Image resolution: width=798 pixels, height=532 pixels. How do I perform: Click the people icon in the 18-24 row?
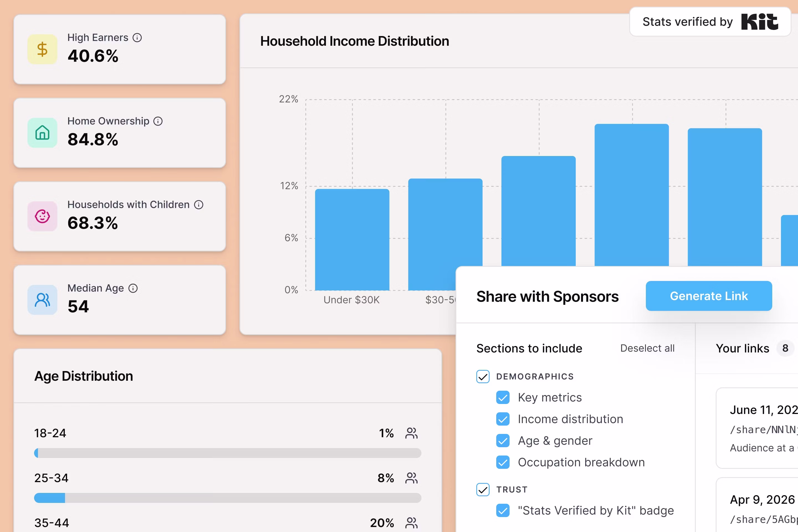[411, 433]
